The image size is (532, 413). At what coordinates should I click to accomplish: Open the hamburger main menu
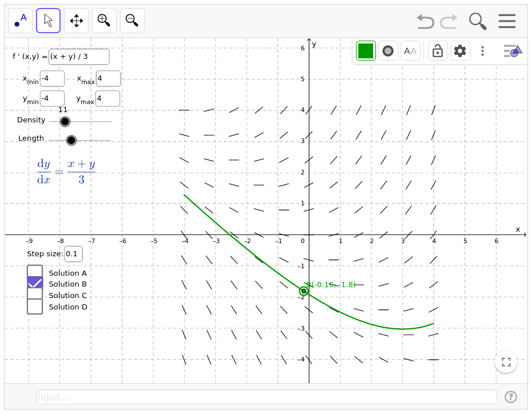coord(507,21)
